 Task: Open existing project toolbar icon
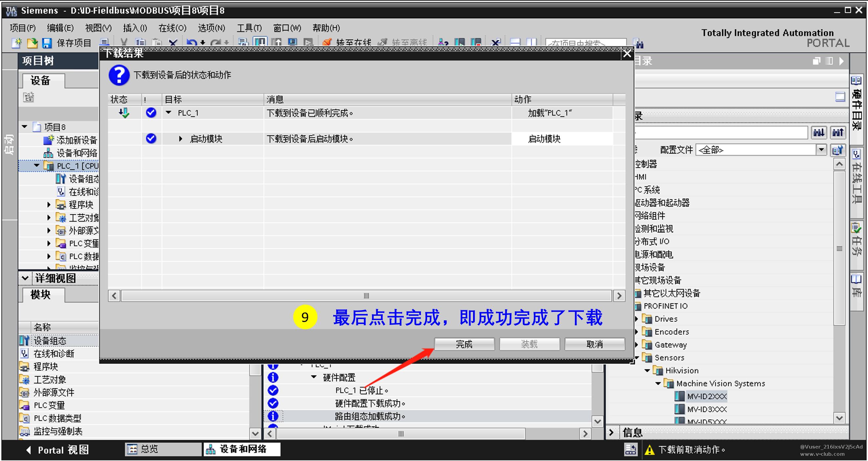pyautogui.click(x=32, y=43)
